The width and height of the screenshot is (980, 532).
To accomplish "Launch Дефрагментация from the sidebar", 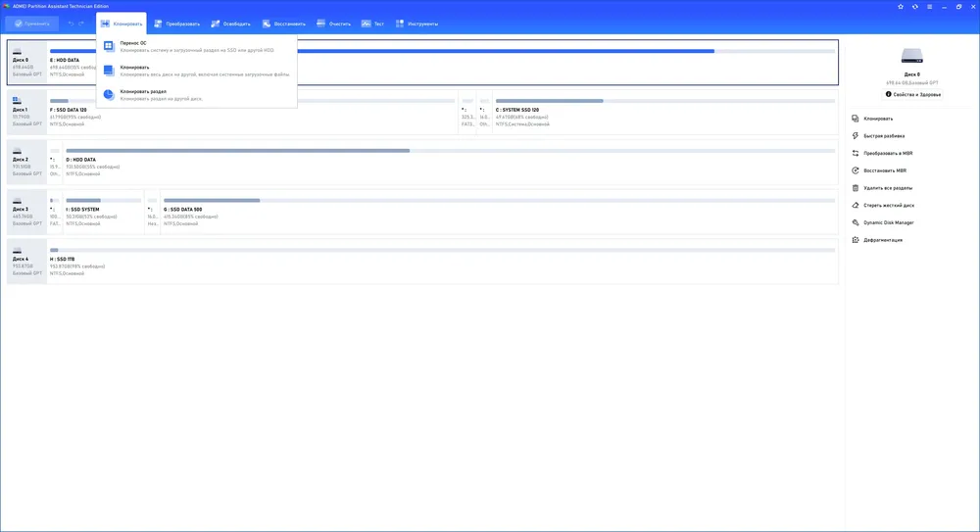I will point(877,240).
